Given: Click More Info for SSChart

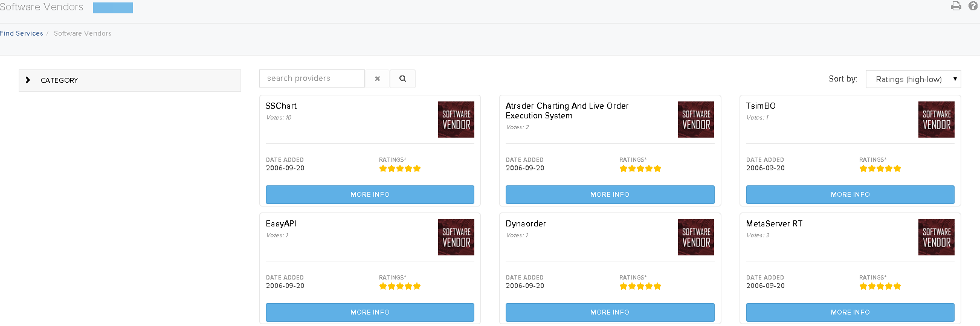Looking at the screenshot, I should (x=370, y=194).
